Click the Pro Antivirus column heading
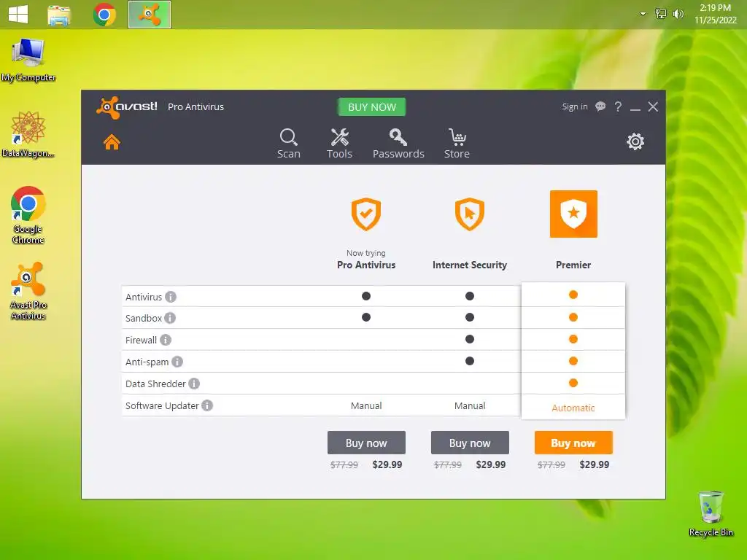The height and width of the screenshot is (560, 747). coord(366,265)
